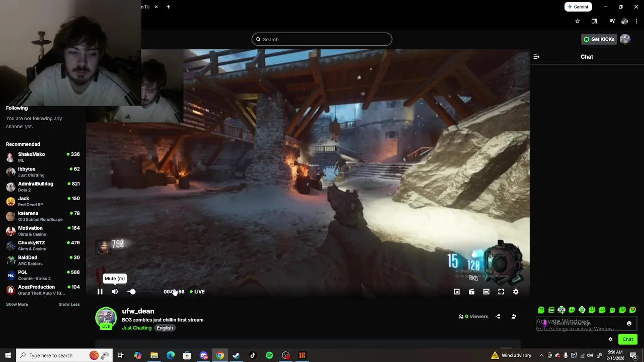Open File Explorer from taskbar
The height and width of the screenshot is (362, 644).
click(x=154, y=355)
